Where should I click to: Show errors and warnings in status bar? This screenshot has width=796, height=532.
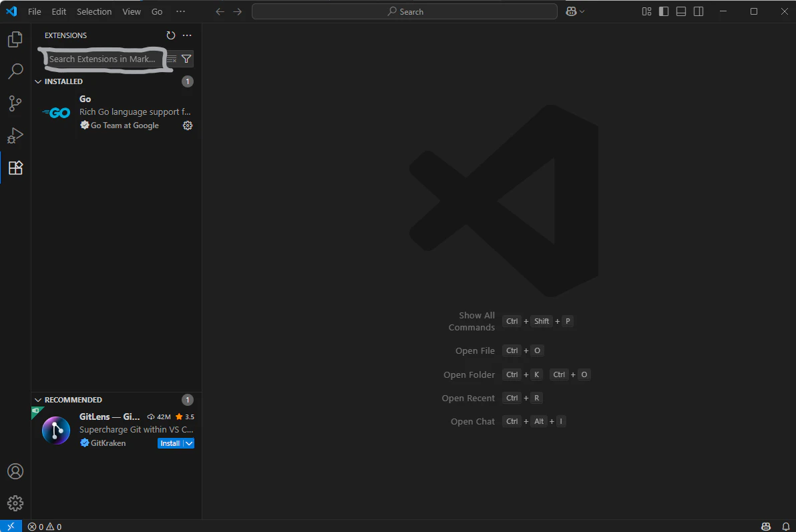pos(45,527)
